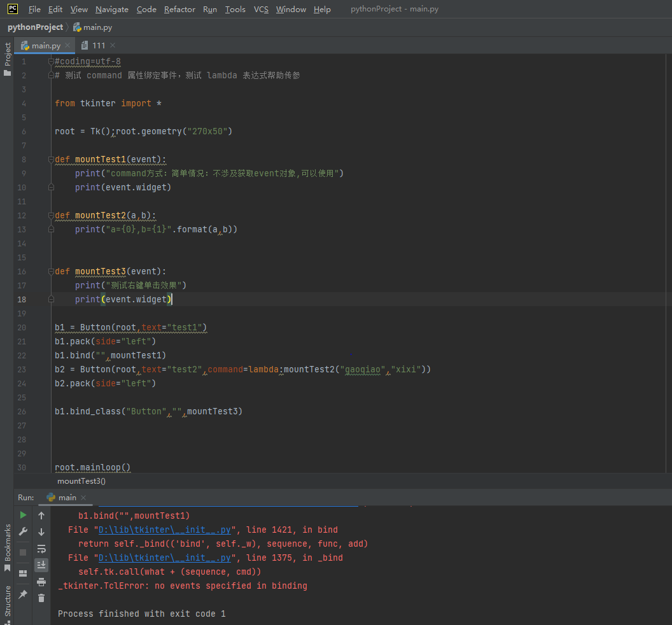Jump down the stack trace with the down arrow

tap(41, 532)
